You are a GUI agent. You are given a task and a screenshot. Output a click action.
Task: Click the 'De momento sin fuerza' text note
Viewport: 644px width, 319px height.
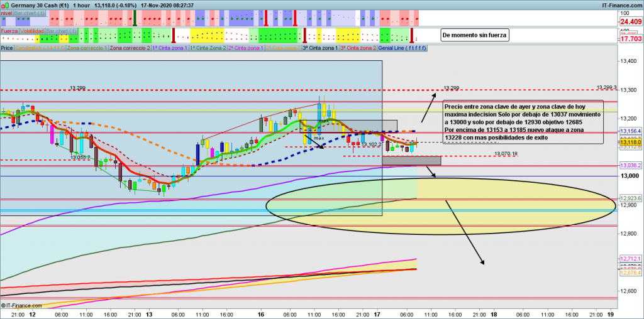[x=475, y=35]
